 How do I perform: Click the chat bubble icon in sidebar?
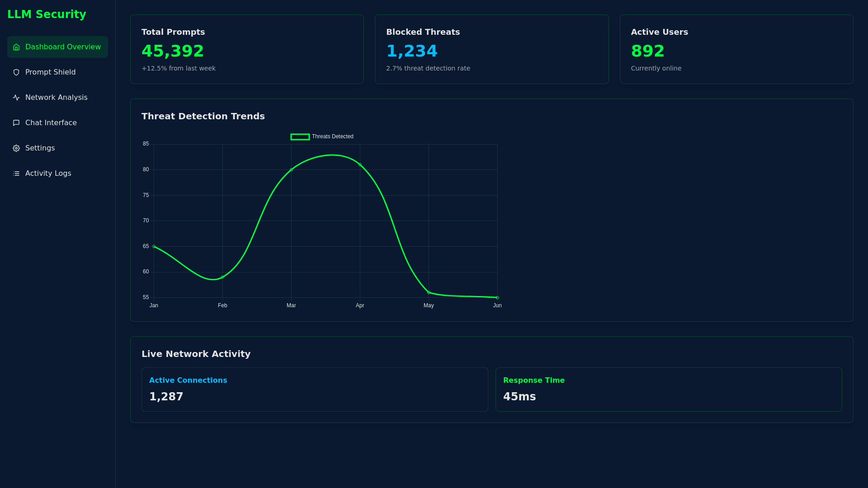tap(16, 123)
